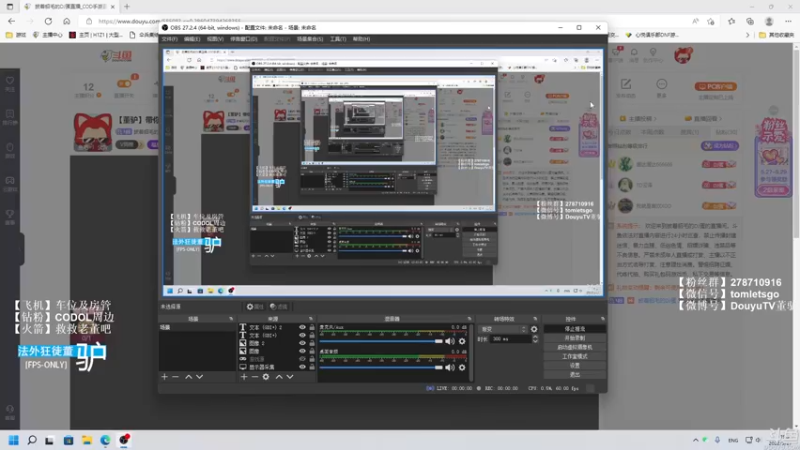This screenshot has height=450, width=800.
Task: Pop out the controls dock panel
Action: pos(603,319)
